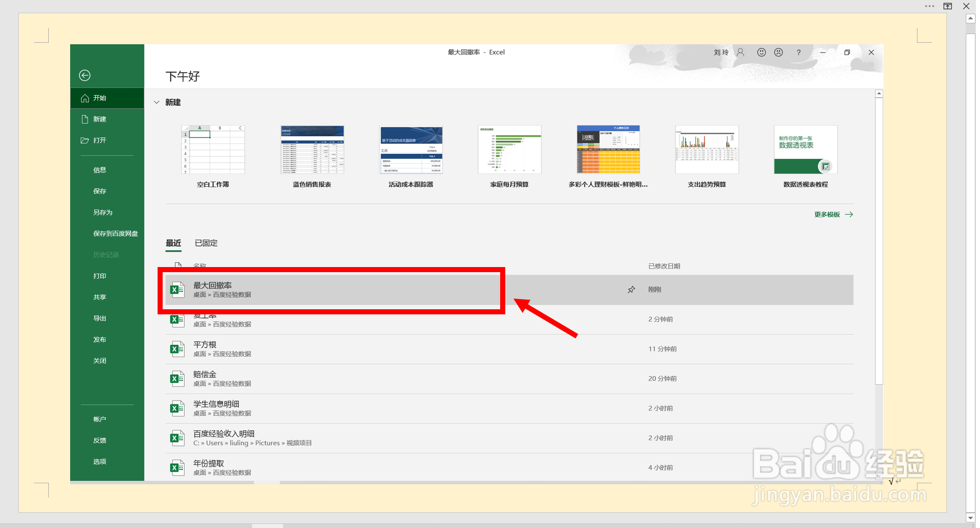
Task: Close the Excel window
Action: point(871,52)
